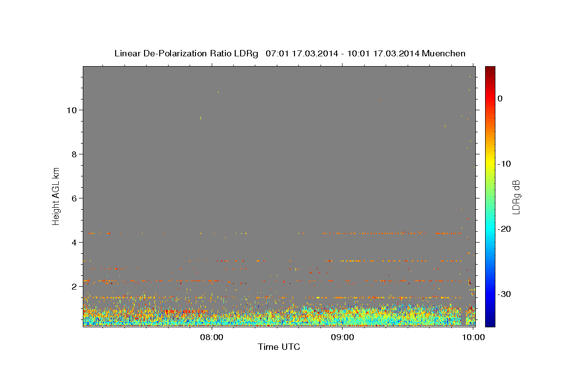
Task: Click the 'Time UTC' axis label
Action: [279, 347]
